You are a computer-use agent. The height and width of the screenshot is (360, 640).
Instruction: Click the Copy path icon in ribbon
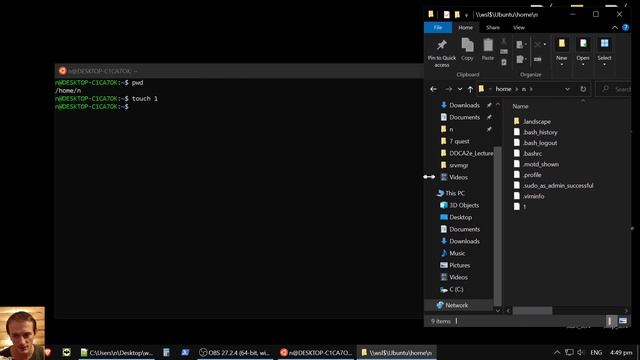(504, 51)
